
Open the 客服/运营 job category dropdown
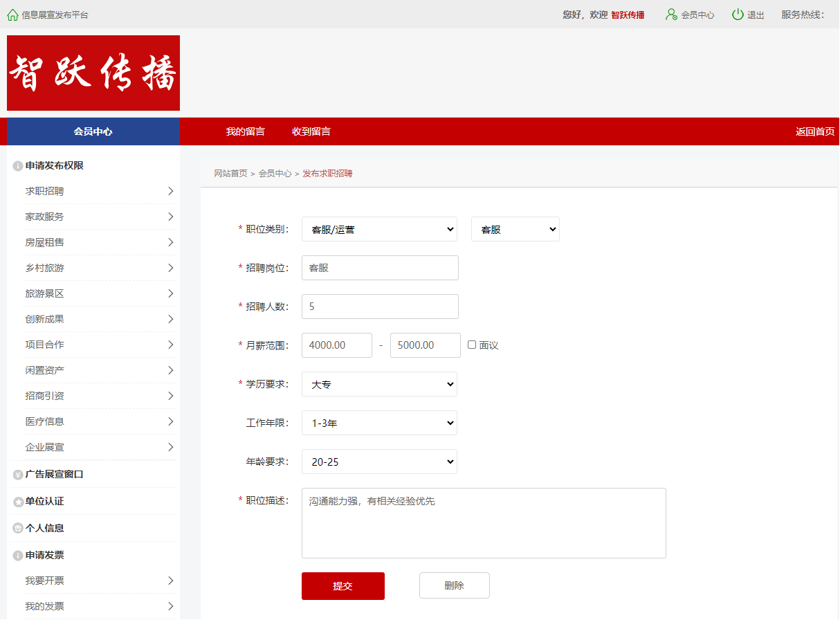point(379,229)
